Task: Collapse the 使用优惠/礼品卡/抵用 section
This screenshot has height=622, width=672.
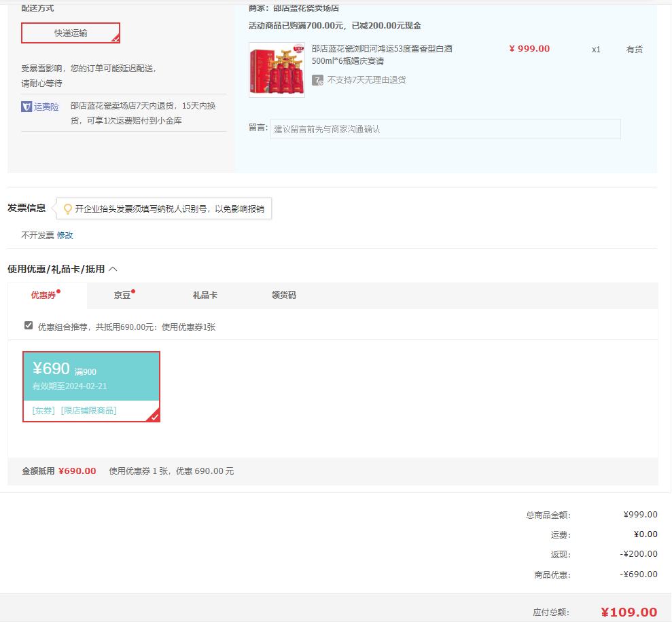Action: point(113,269)
